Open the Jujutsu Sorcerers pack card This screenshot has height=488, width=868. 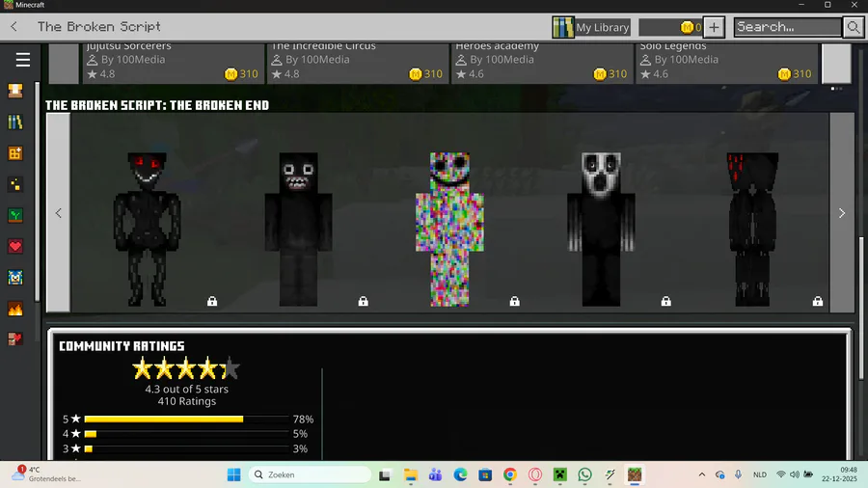coord(174,63)
